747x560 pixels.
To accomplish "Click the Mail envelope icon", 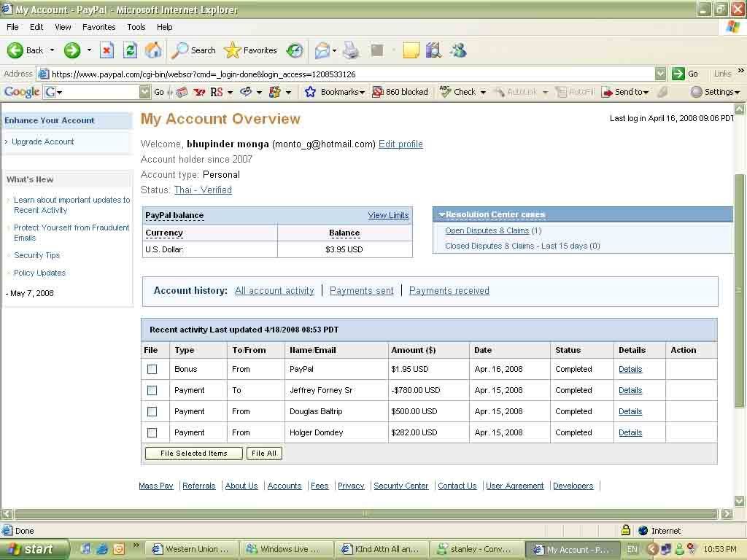I will point(322,50).
